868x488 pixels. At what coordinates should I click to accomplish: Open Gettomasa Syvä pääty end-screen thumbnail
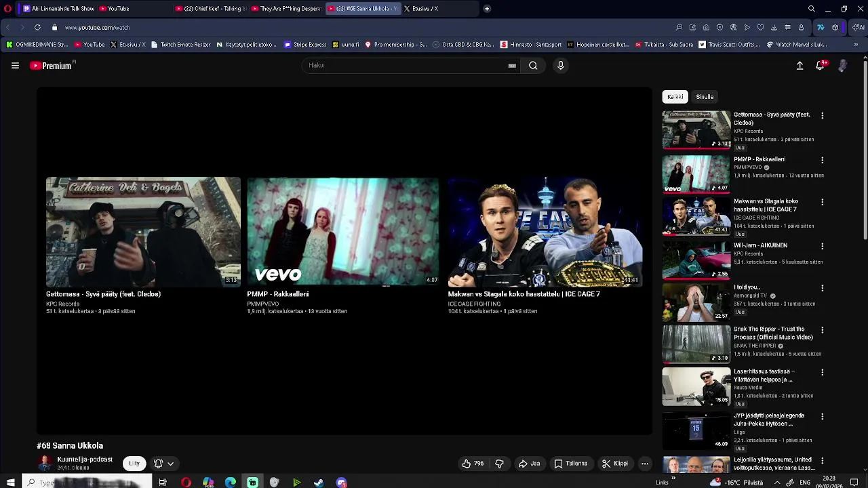point(143,232)
